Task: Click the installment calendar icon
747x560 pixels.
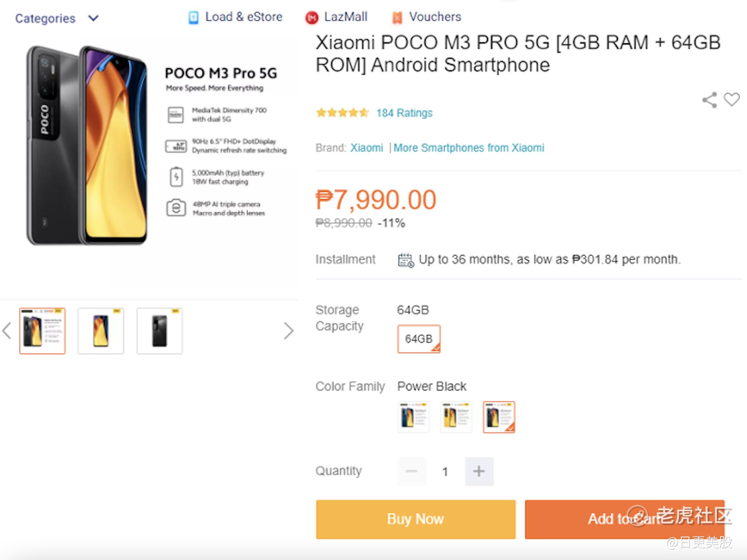Action: (406, 260)
